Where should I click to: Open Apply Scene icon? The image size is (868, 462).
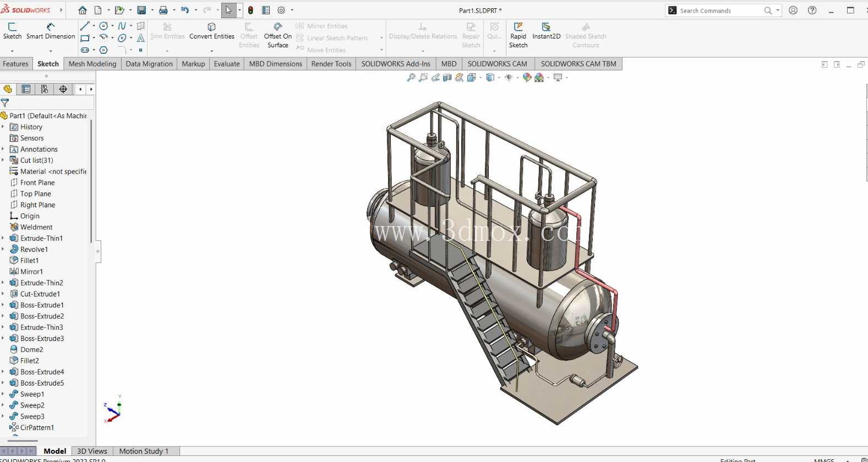pos(539,78)
